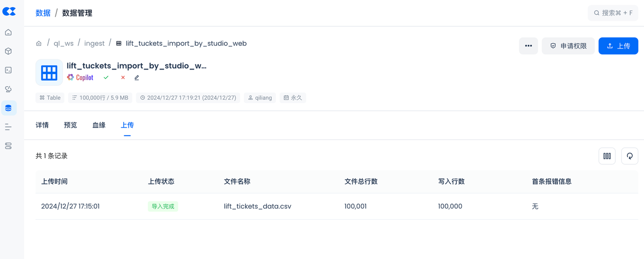Click the lift_tickets_data.csv file name in the table

pos(258,206)
